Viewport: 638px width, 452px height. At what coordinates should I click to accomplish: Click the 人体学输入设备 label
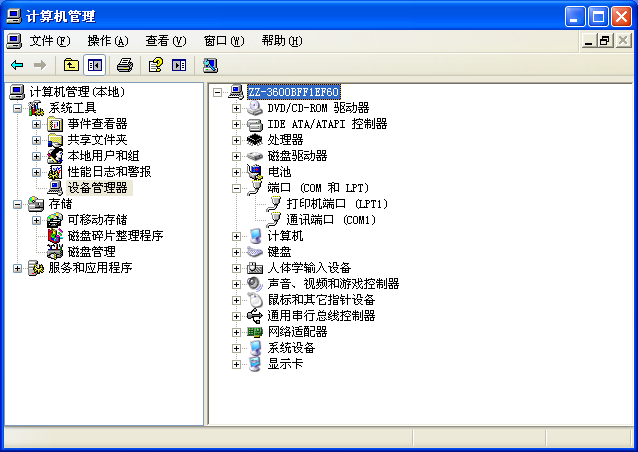(309, 268)
